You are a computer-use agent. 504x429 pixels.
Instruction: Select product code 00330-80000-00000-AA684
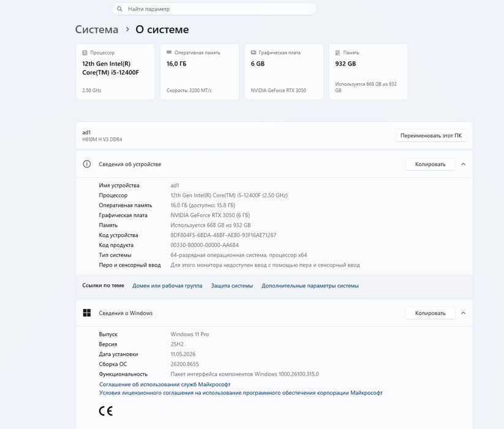click(205, 245)
